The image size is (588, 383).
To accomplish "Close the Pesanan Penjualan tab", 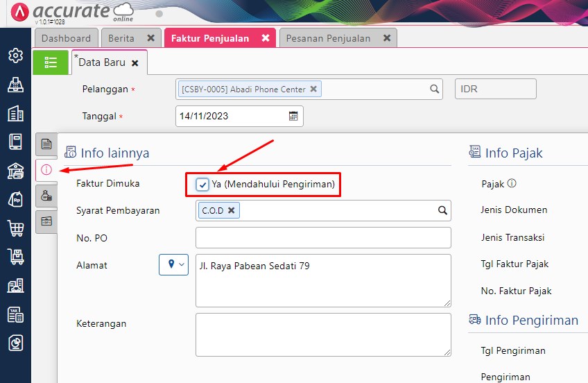I will 387,38.
